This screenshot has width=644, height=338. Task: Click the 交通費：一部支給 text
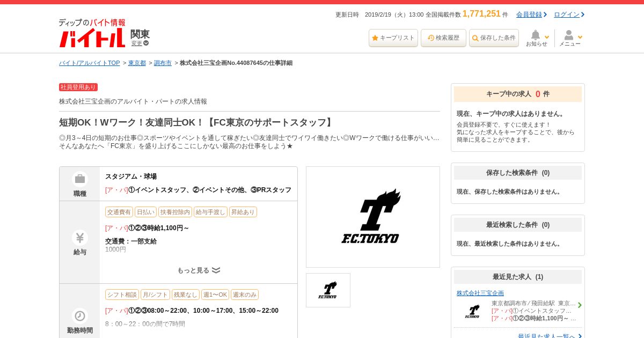click(131, 241)
